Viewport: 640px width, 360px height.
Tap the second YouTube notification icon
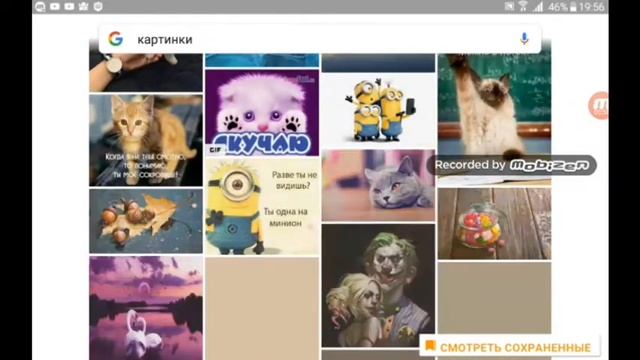[x=69, y=7]
